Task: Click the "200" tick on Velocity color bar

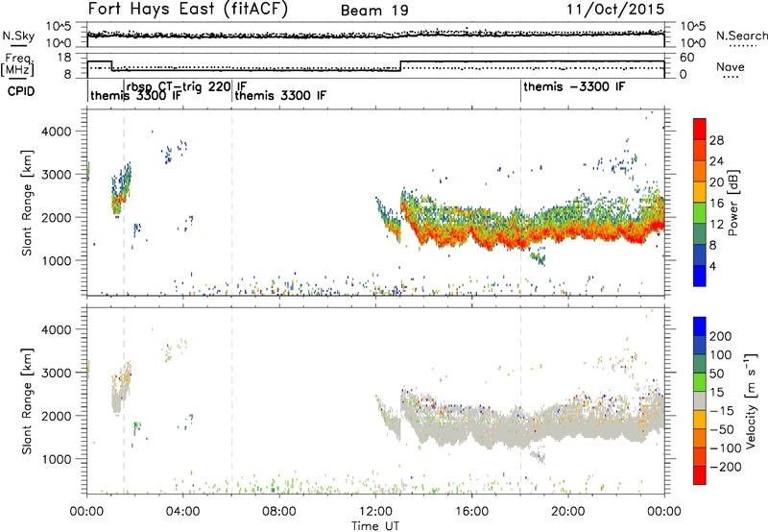Action: pyautogui.click(x=721, y=336)
